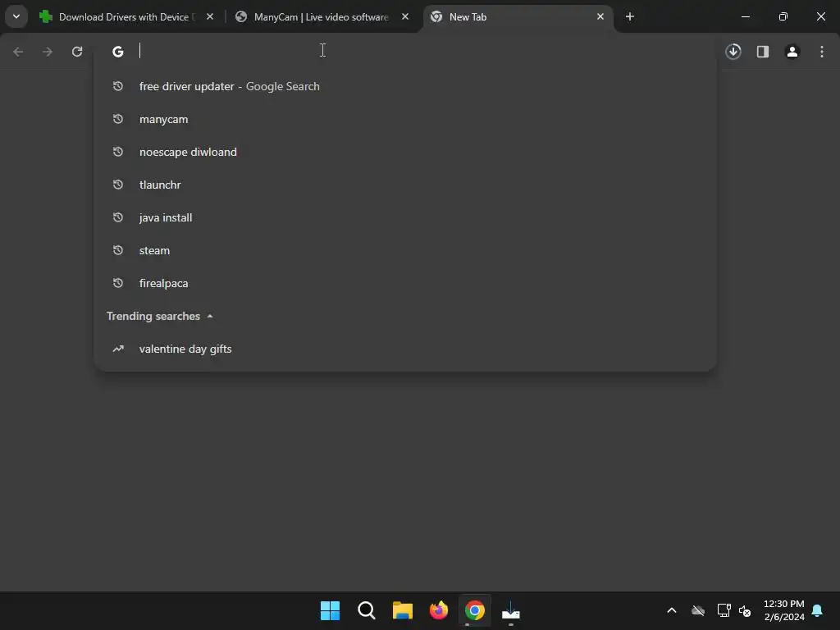The width and height of the screenshot is (840, 630).
Task: Open the Windows Start menu
Action: [330, 610]
